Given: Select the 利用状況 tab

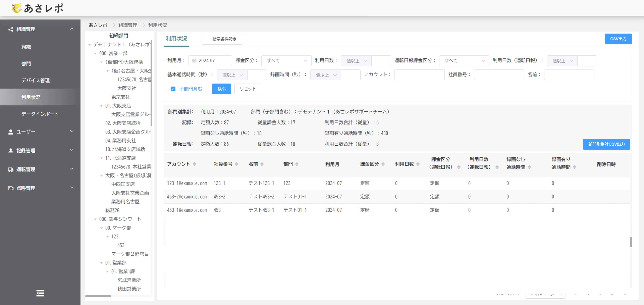Looking at the screenshot, I should tap(176, 39).
